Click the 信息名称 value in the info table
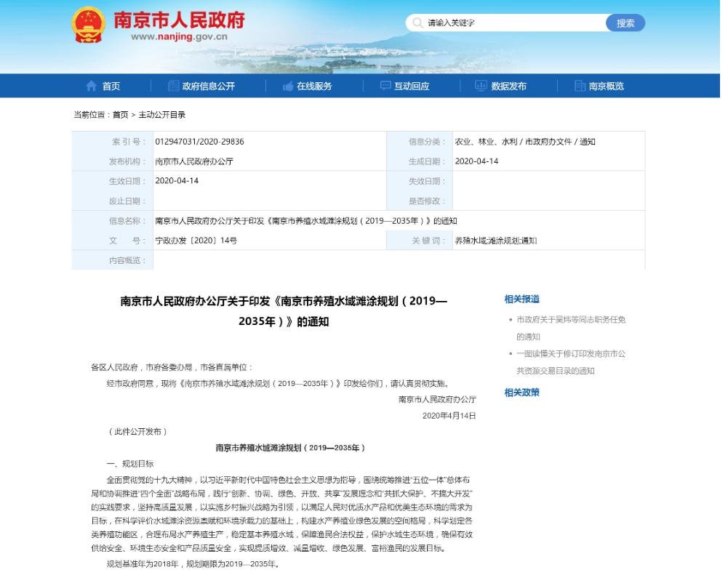Image resolution: width=728 pixels, height=575 pixels. click(306, 221)
